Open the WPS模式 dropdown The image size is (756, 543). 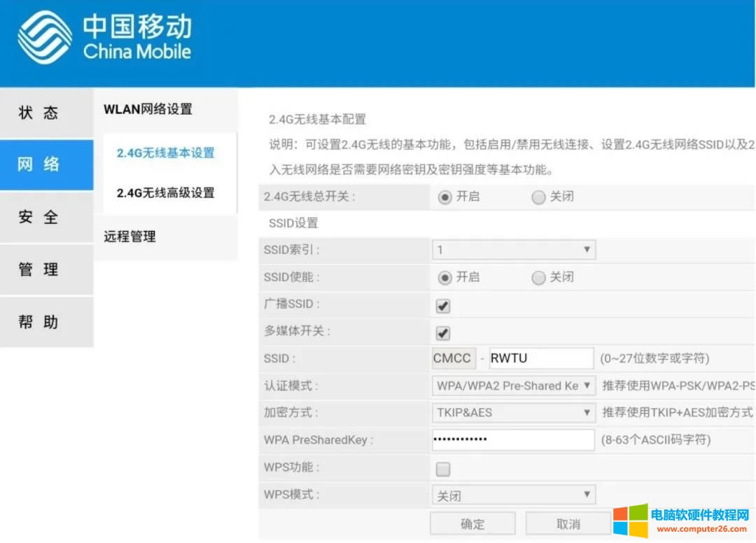point(514,495)
